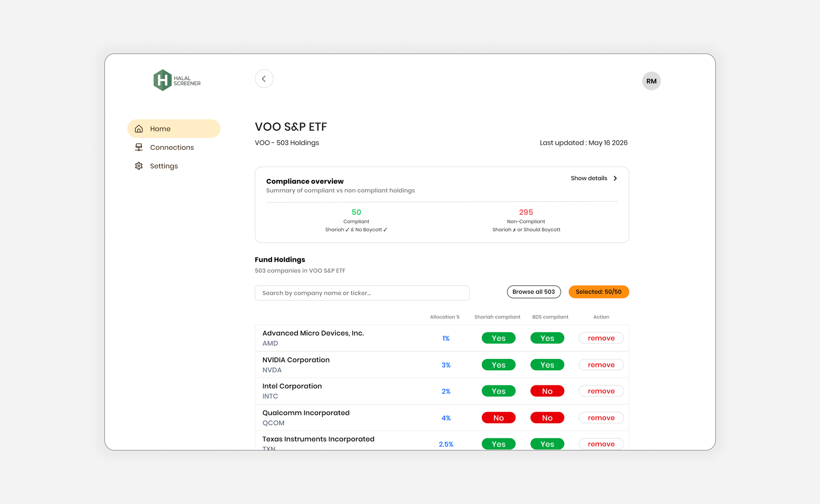Click Qualcomm BDS compliant No badge

547,418
